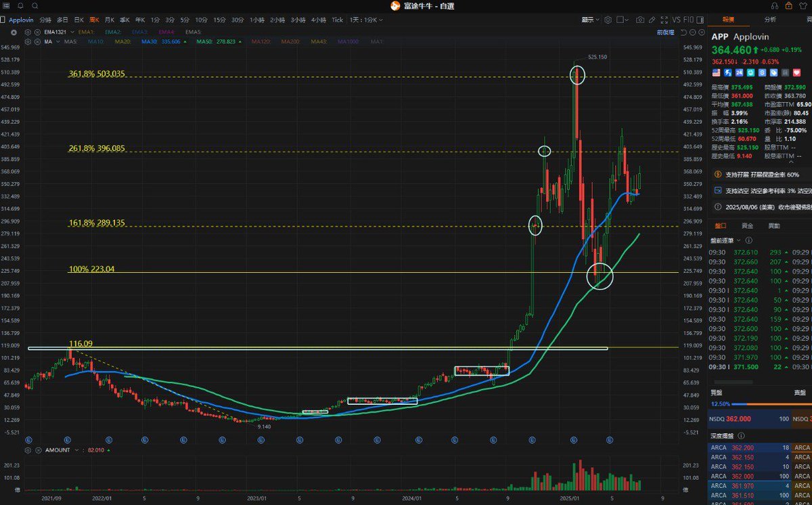This screenshot has width=812, height=505.
Task: Remove the MA indicator
Action: coord(37,41)
